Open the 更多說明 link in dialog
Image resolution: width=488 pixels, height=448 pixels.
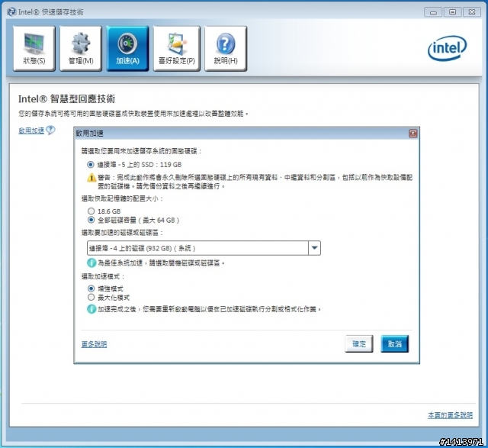pyautogui.click(x=94, y=344)
